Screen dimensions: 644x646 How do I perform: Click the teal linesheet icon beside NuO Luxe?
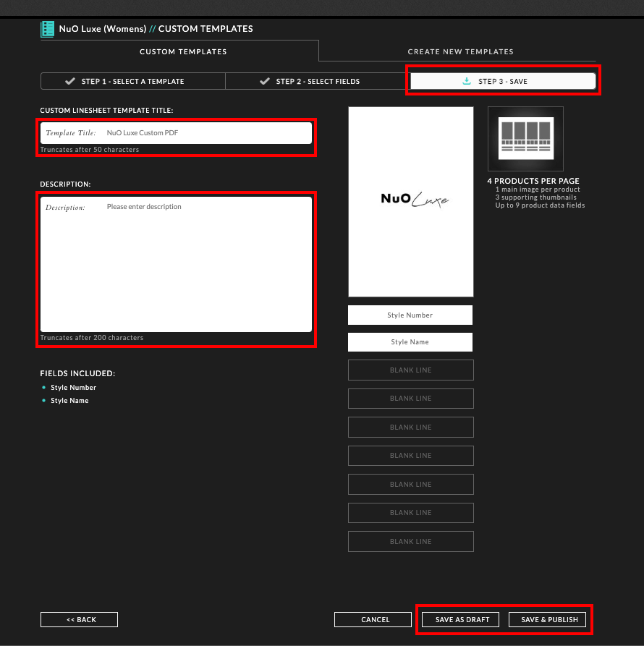47,29
